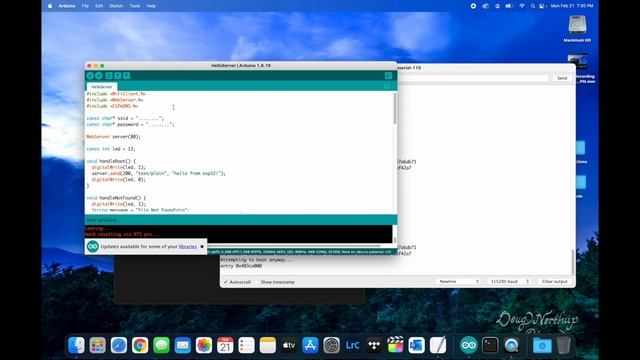Image resolution: width=640 pixels, height=360 pixels.
Task: Open App Store from the Dock
Action: (310, 346)
